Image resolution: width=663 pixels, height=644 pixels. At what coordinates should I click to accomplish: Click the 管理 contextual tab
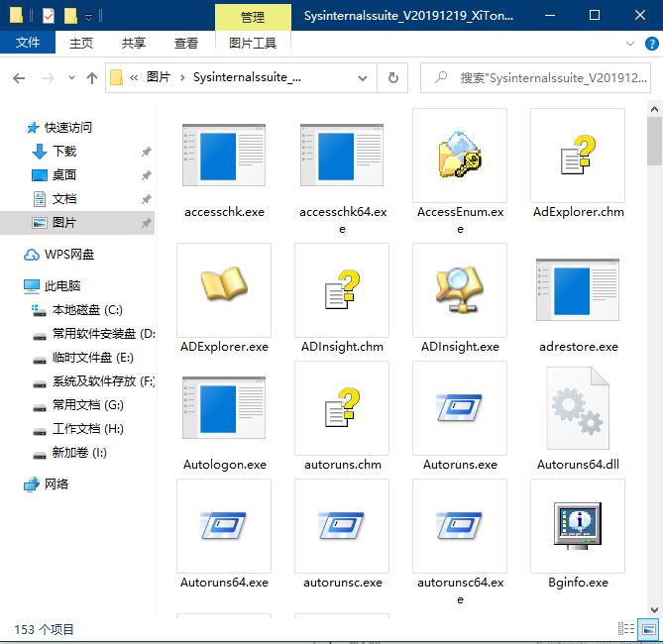[x=253, y=17]
